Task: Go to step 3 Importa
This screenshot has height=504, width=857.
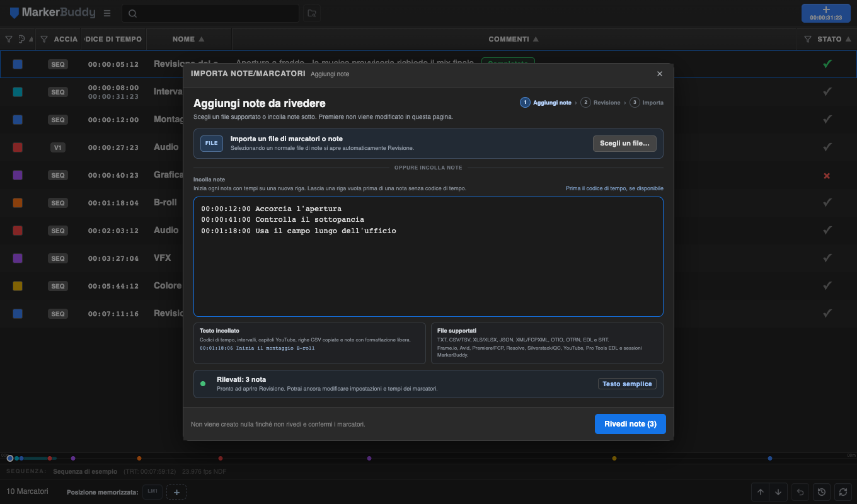Action: tap(647, 102)
